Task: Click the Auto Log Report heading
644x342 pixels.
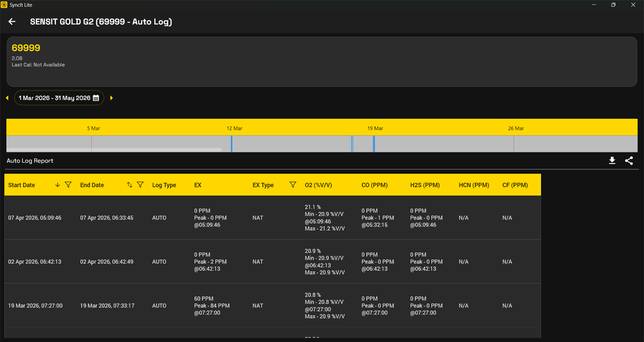Action: tap(30, 161)
